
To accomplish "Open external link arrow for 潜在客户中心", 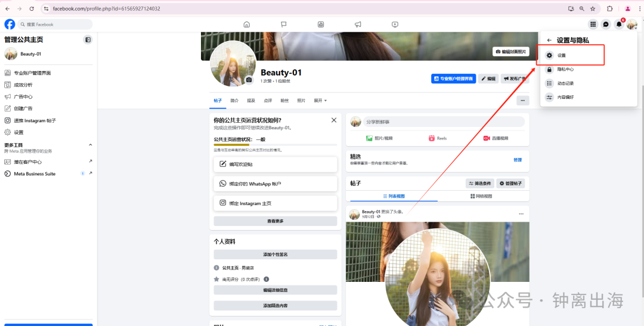I will (91, 162).
